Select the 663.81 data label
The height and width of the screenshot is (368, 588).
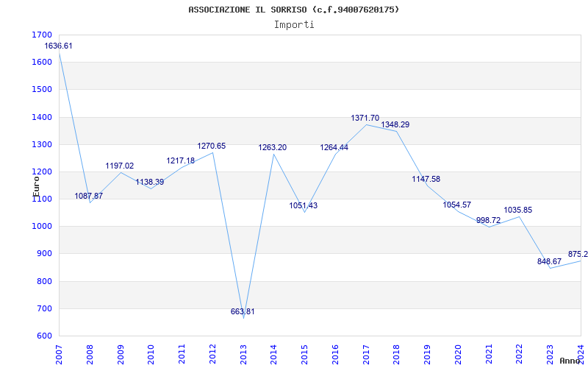[243, 311]
